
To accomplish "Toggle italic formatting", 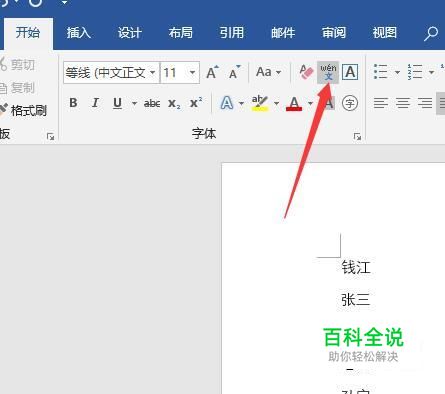I will pos(95,103).
